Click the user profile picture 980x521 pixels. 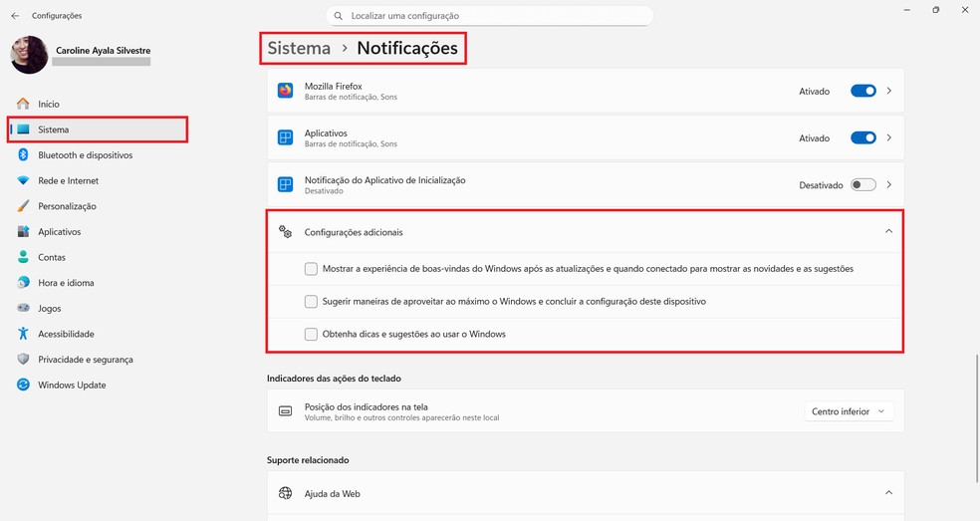click(29, 55)
